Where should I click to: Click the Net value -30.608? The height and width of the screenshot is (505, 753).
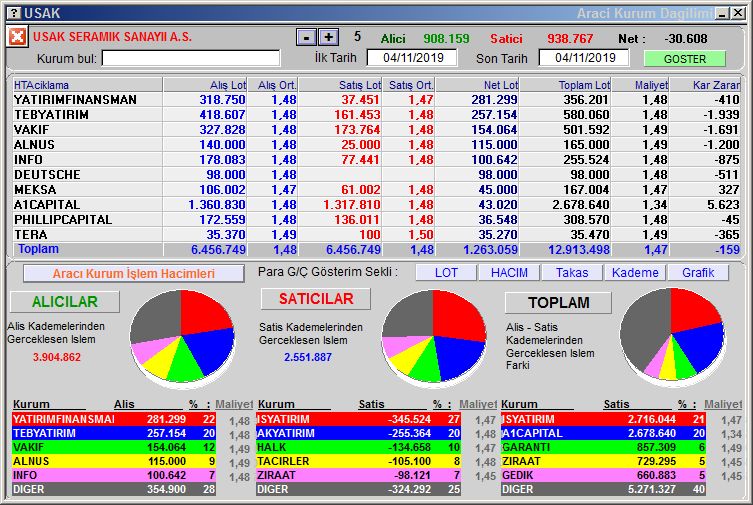point(686,38)
